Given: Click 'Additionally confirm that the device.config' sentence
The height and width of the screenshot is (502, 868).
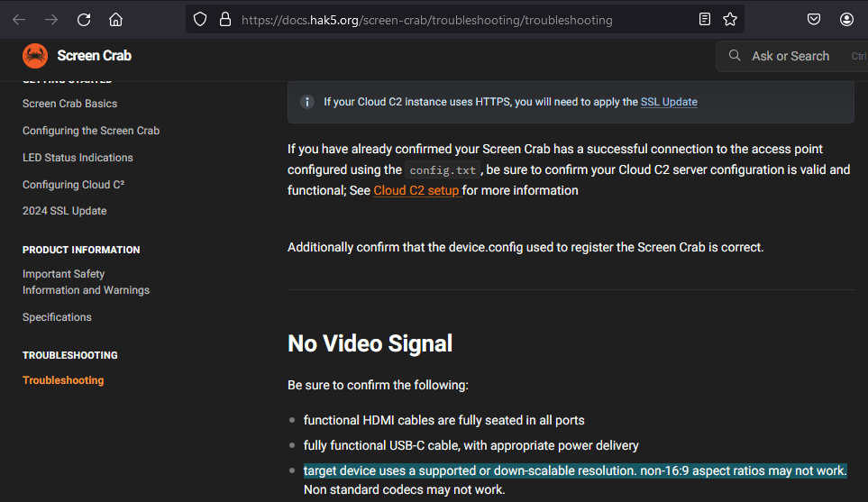Looking at the screenshot, I should (x=525, y=248).
